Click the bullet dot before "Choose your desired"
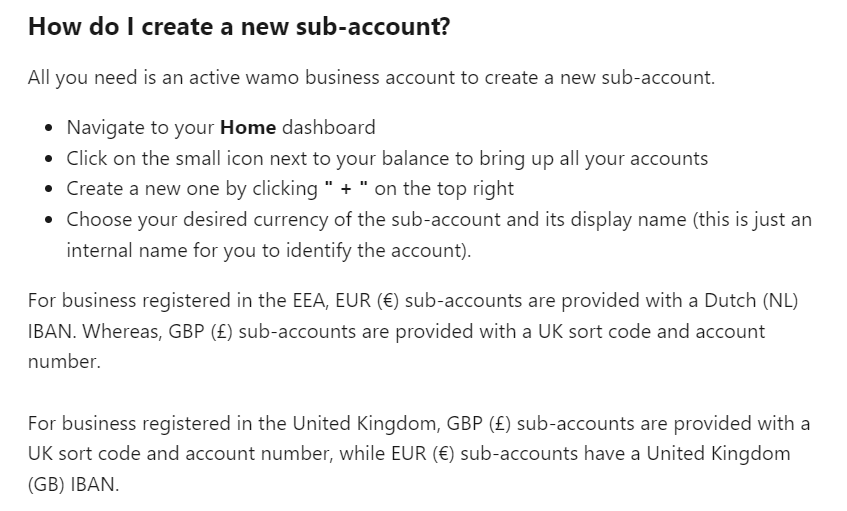 point(51,220)
